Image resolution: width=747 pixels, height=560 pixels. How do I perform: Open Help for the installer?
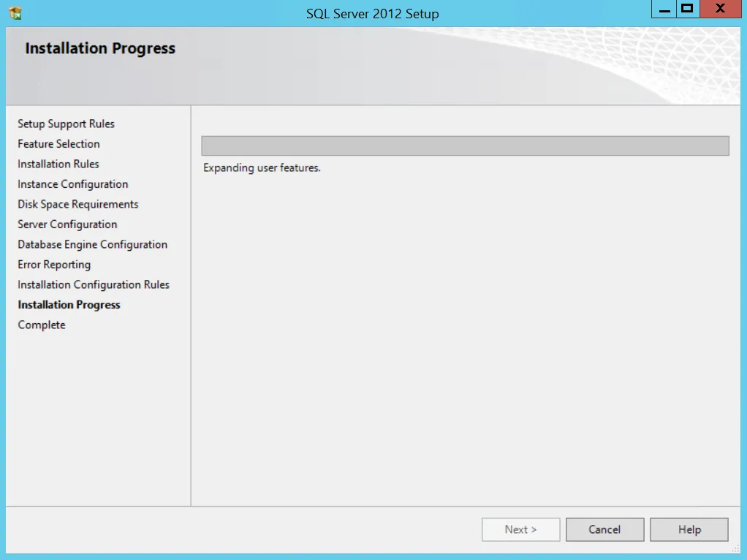[x=689, y=529]
